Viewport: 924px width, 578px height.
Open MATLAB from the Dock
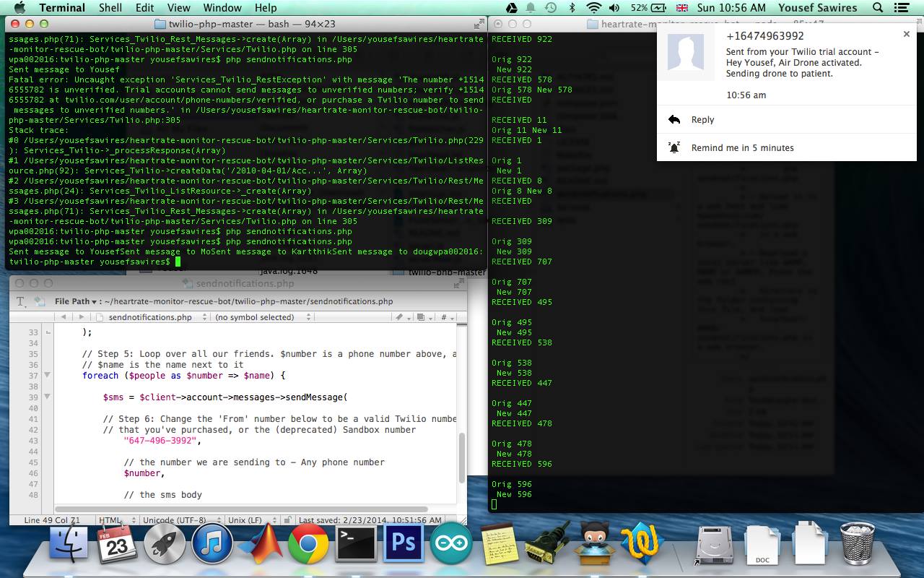(260, 543)
